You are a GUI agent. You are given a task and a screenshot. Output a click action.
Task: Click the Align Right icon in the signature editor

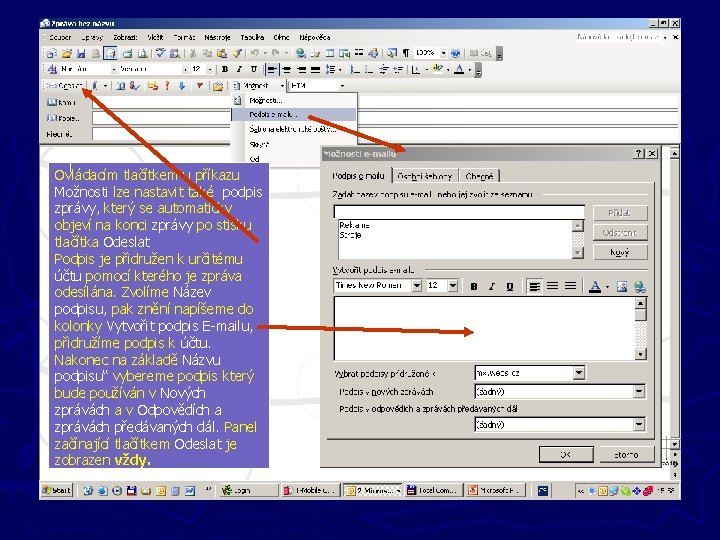click(x=570, y=287)
